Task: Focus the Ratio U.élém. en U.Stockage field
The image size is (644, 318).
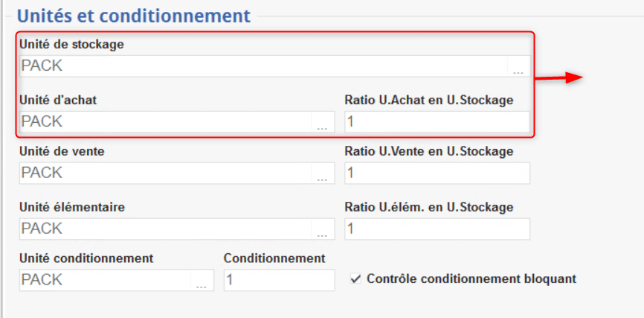Action: pos(437,229)
